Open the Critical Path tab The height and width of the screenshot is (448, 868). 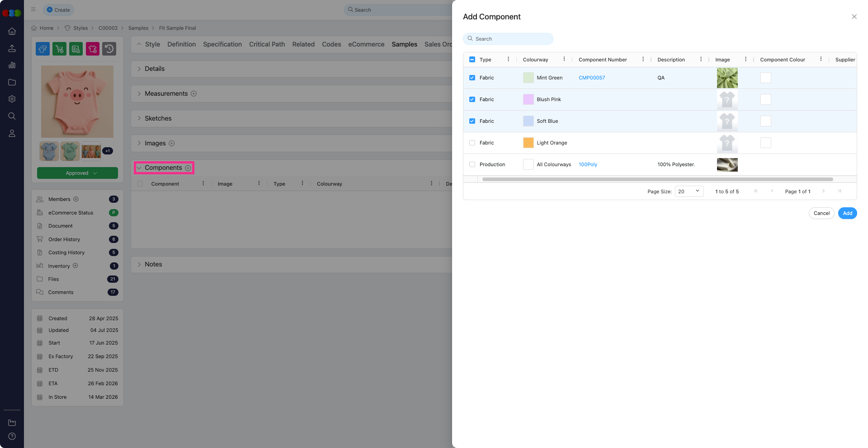(x=267, y=44)
